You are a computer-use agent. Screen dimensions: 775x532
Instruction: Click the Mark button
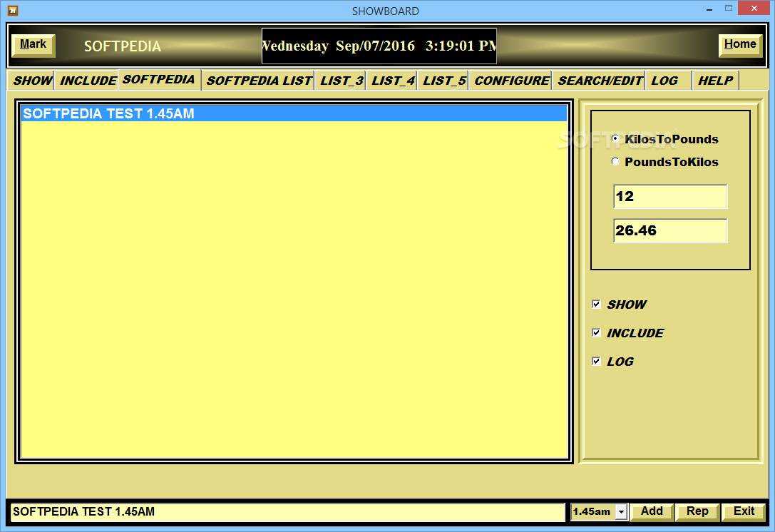tap(33, 46)
